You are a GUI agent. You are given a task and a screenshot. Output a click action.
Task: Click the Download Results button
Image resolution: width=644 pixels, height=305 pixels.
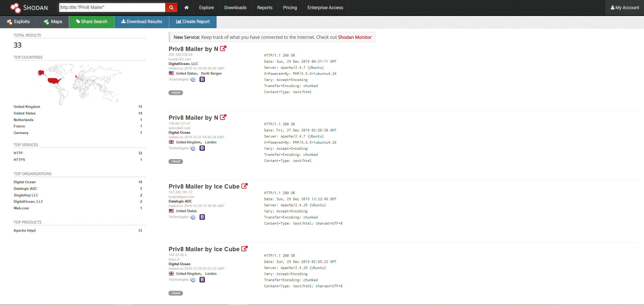coord(142,22)
